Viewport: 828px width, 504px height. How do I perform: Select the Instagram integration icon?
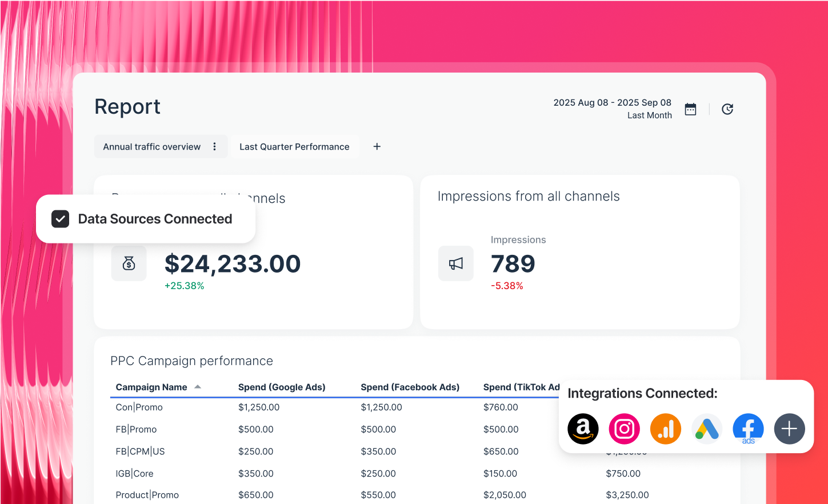(624, 429)
